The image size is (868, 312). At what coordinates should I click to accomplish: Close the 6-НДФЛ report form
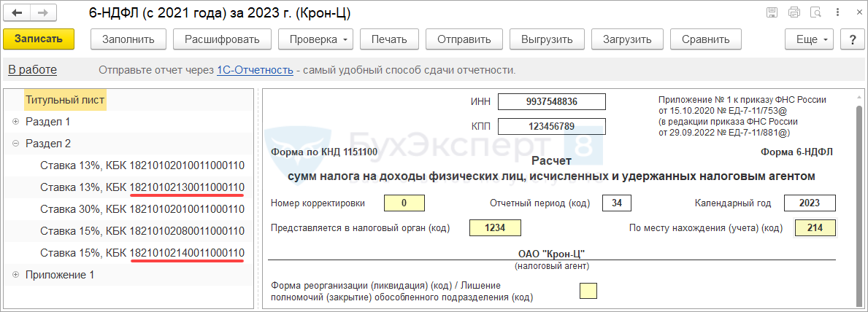tap(854, 12)
